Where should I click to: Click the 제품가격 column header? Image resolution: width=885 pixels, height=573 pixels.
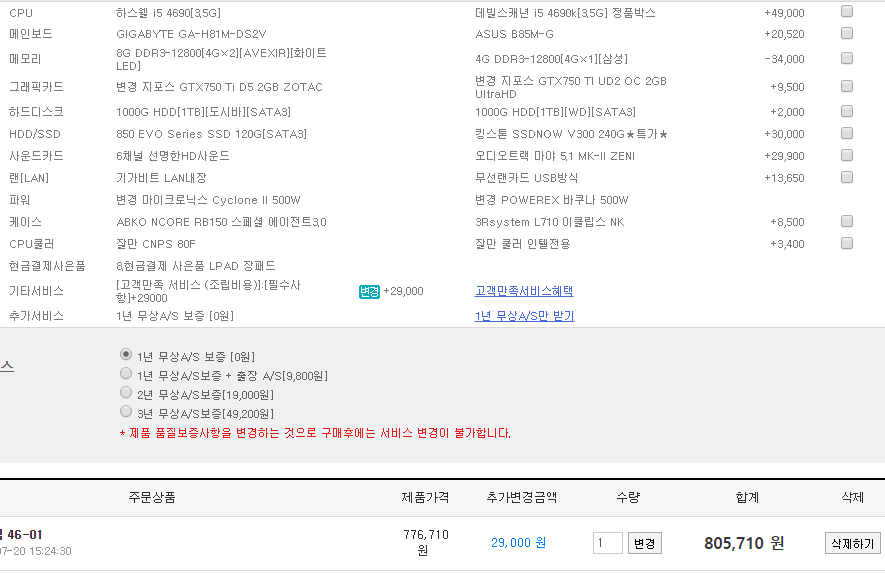(x=425, y=497)
